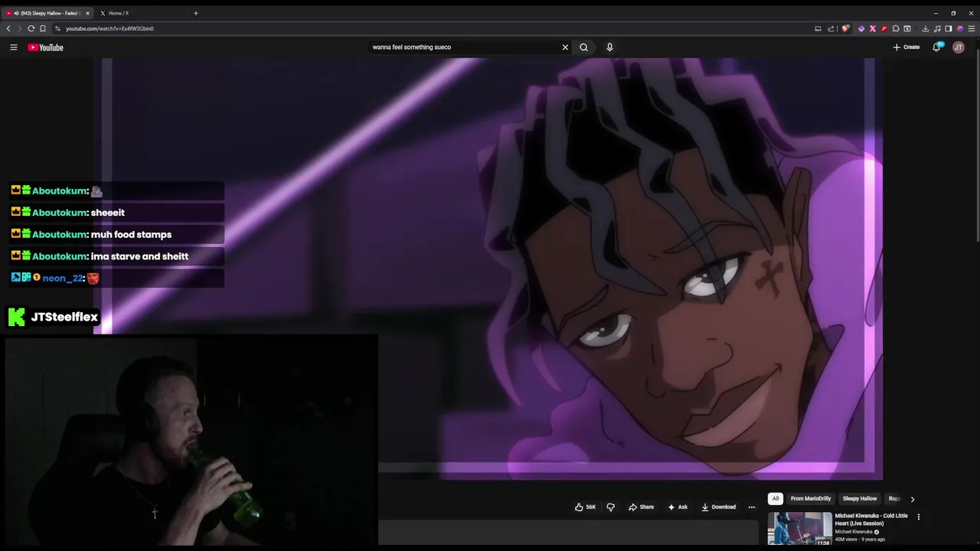The width and height of the screenshot is (980, 551).
Task: Open the YouTube hamburger guide menu
Action: [x=13, y=47]
